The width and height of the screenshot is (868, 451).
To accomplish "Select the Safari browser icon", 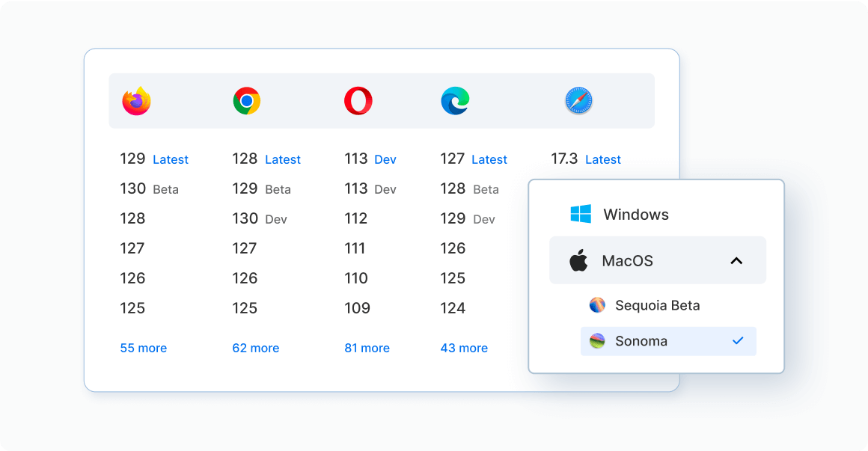I will pyautogui.click(x=579, y=100).
